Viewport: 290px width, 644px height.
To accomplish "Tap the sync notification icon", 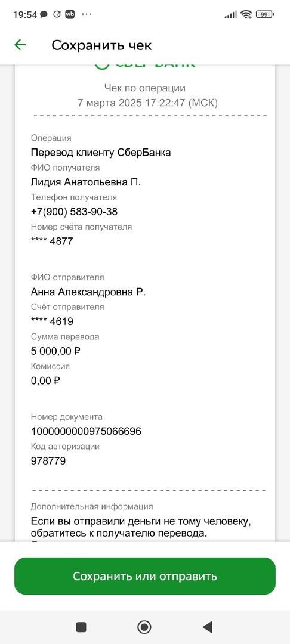I will 57,14.
